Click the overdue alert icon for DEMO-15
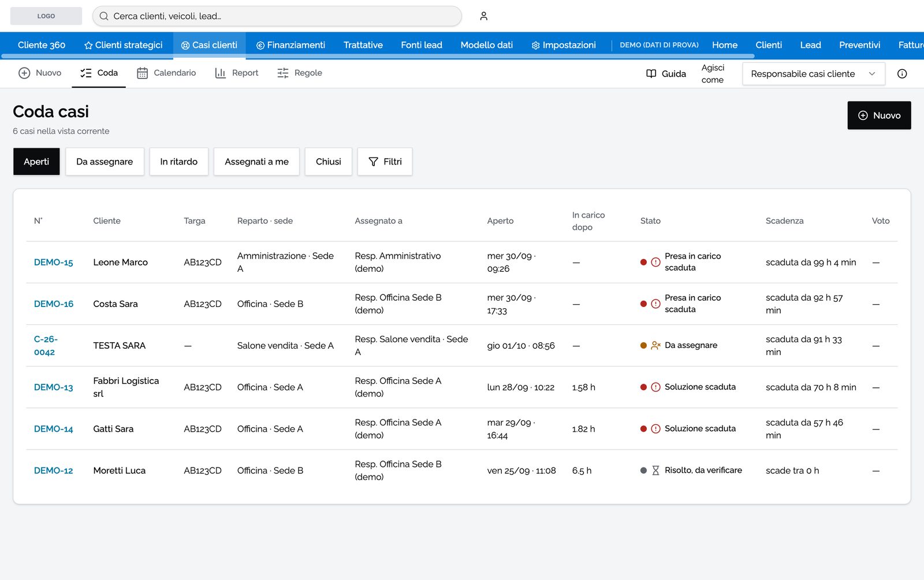924x580 pixels. [655, 262]
